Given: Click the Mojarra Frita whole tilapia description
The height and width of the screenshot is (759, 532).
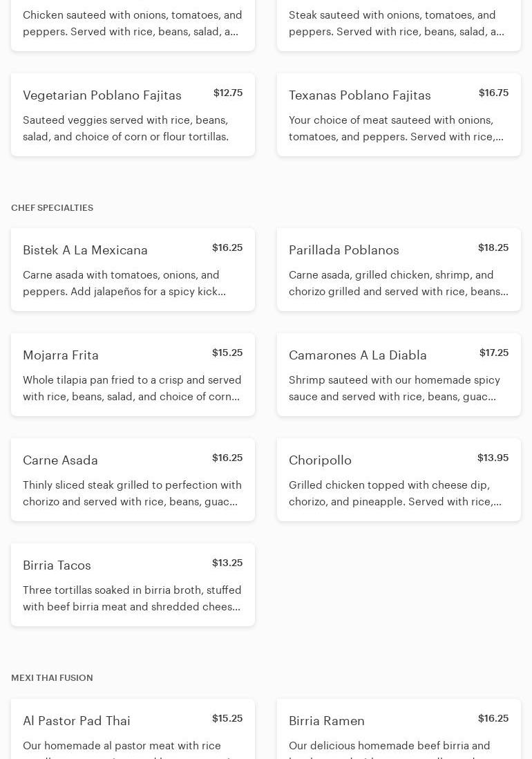Looking at the screenshot, I should click(x=132, y=388).
